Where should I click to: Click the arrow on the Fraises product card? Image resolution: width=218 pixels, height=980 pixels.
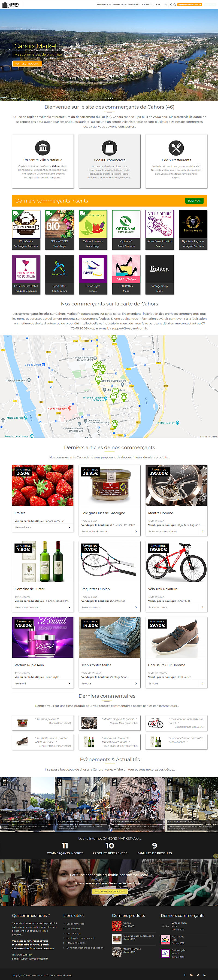[x=69, y=527]
